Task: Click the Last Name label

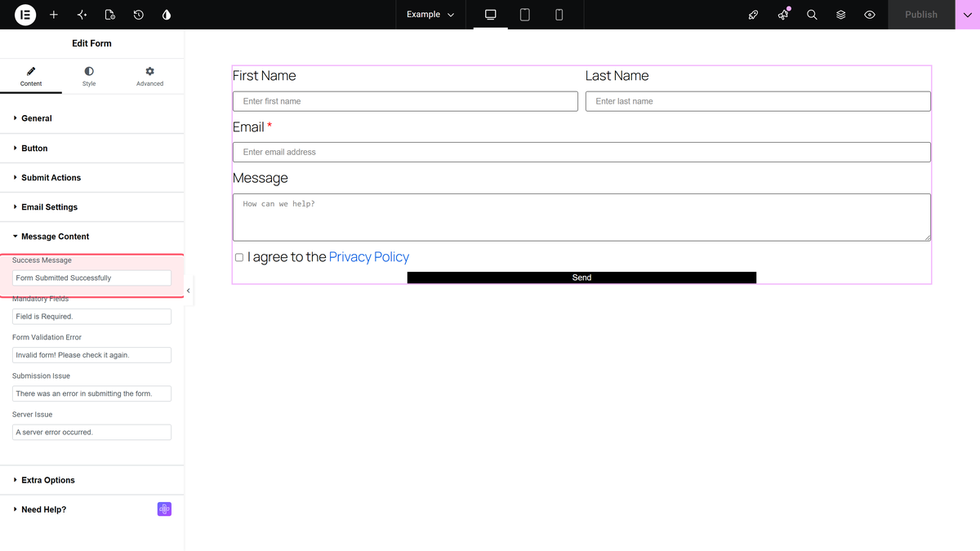Action: click(617, 76)
